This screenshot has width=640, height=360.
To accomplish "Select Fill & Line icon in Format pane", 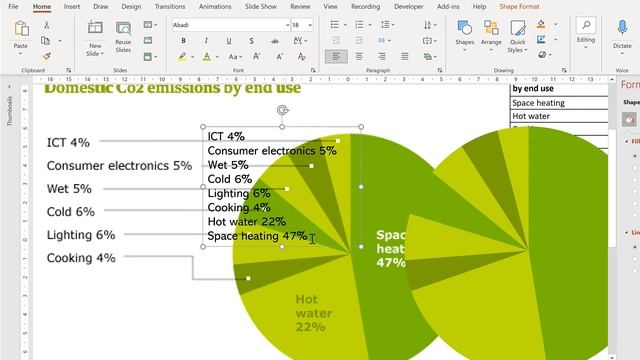I will coord(629,120).
